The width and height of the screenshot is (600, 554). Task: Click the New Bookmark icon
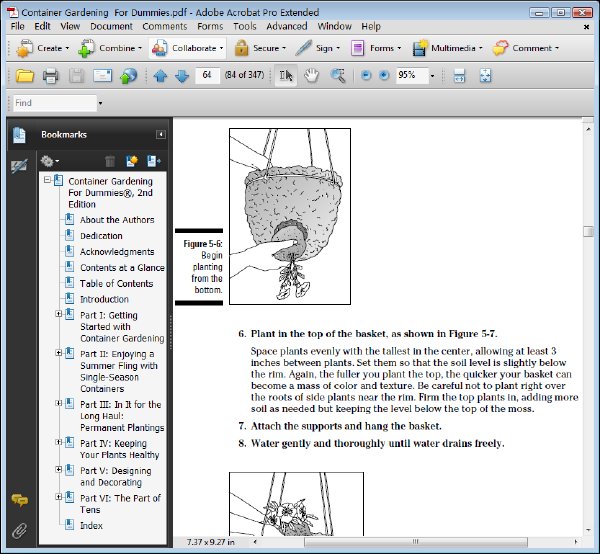pos(132,161)
